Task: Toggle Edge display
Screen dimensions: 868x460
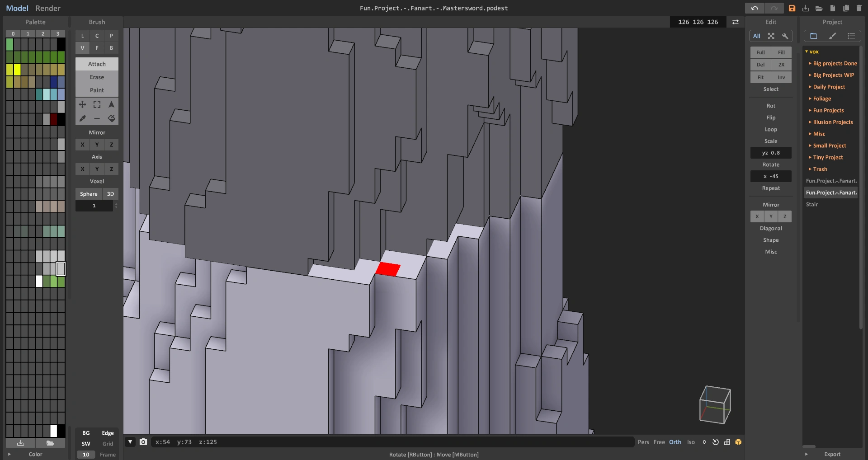Action: point(108,433)
